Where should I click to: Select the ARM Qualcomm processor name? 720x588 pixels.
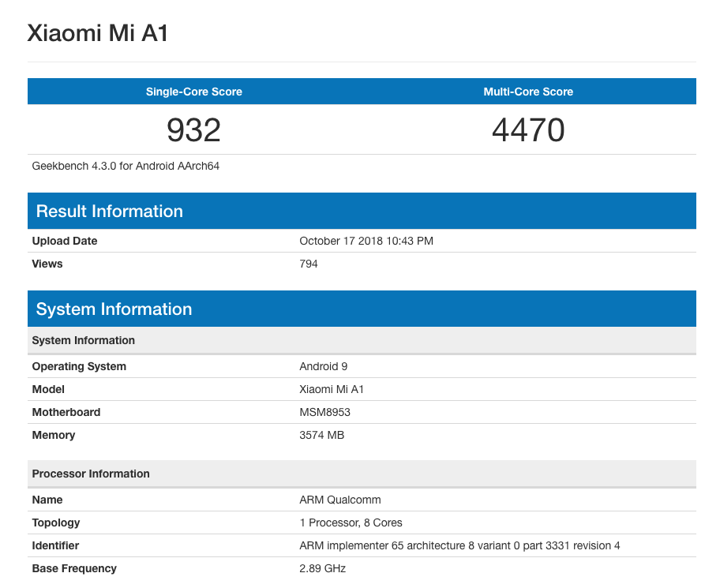(x=340, y=500)
